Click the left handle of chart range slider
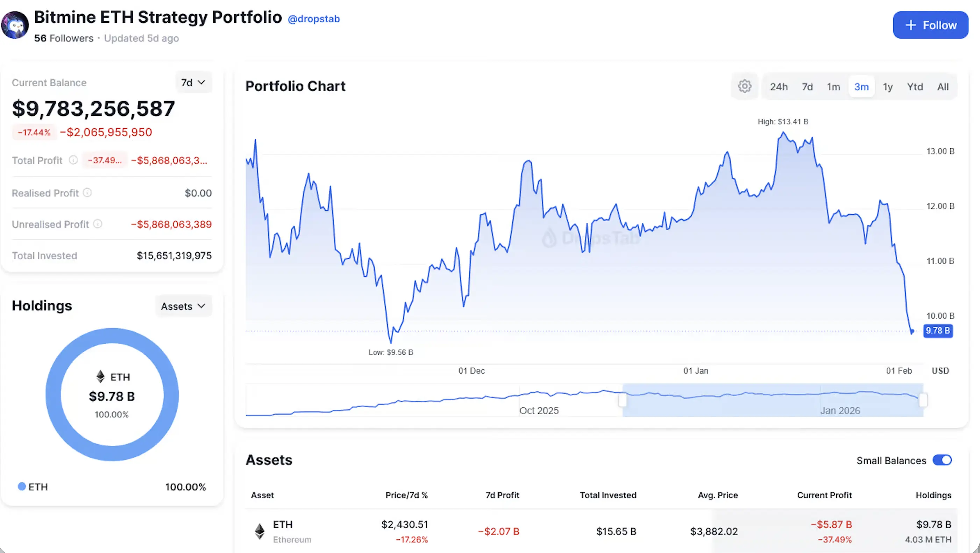Image resolution: width=980 pixels, height=553 pixels. pyautogui.click(x=623, y=400)
